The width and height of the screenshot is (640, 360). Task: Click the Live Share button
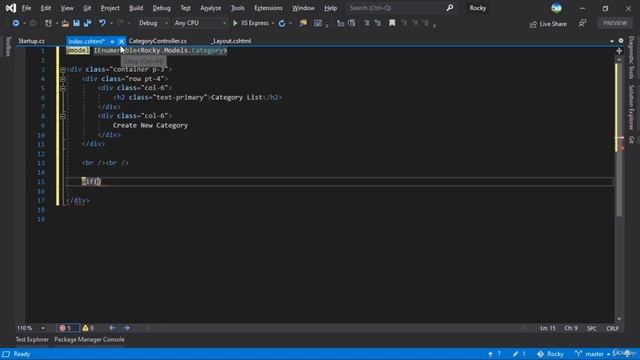coord(548,24)
